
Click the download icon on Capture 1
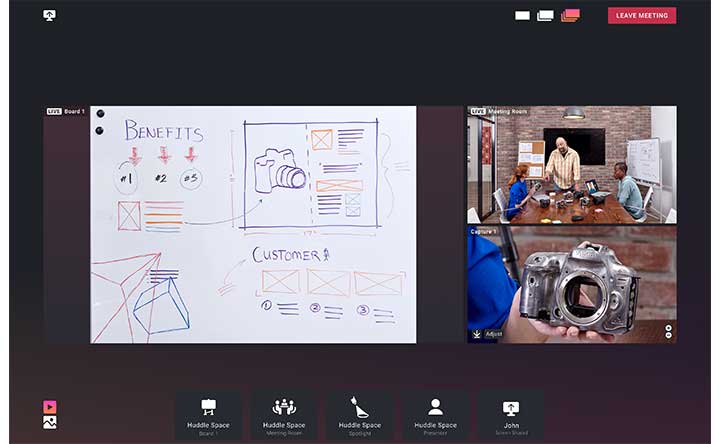pyautogui.click(x=477, y=334)
